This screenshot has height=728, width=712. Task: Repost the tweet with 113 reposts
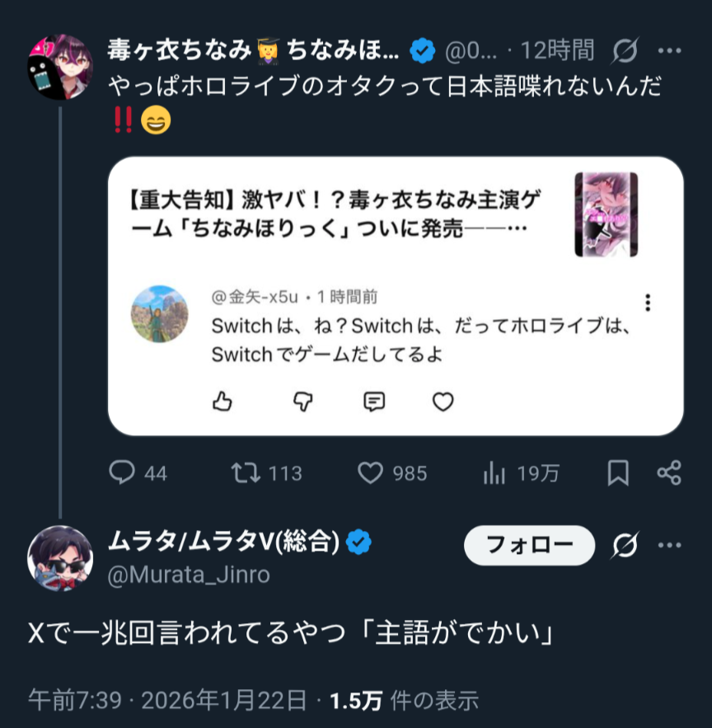243,472
